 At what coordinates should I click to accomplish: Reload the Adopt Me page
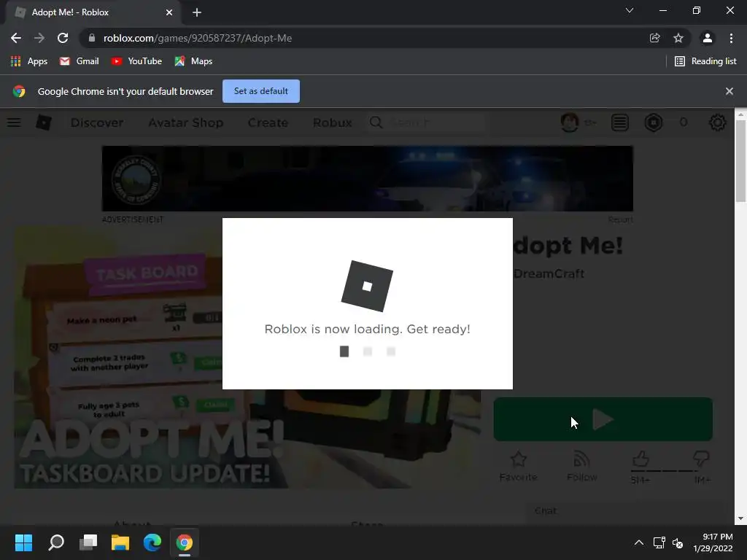click(x=63, y=38)
